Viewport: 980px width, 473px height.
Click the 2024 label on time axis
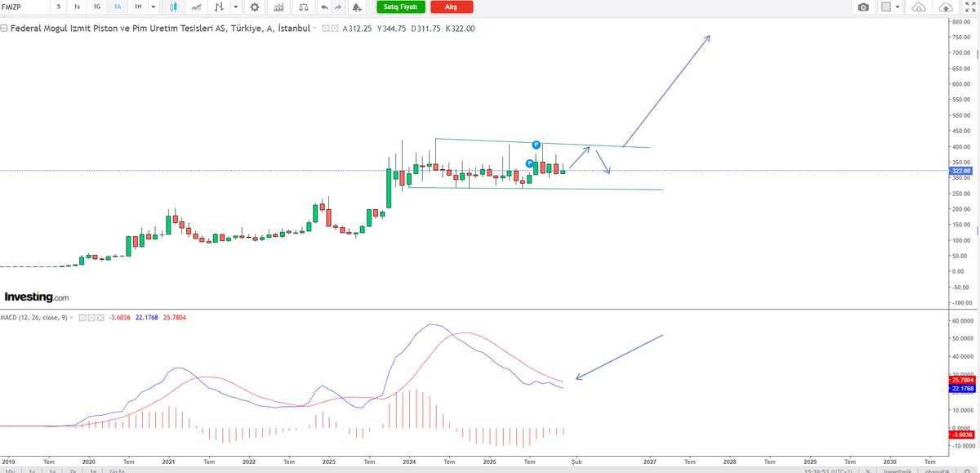click(408, 461)
